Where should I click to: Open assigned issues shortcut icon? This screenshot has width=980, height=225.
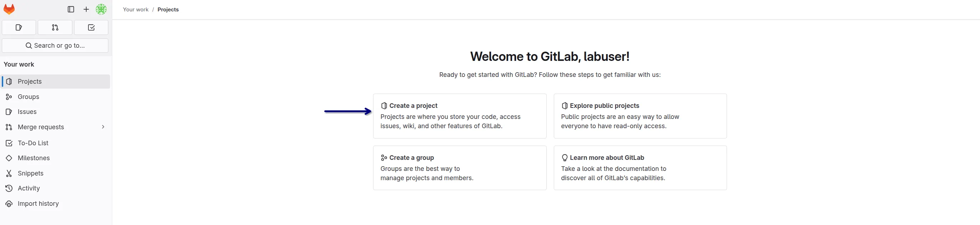tap(19, 27)
